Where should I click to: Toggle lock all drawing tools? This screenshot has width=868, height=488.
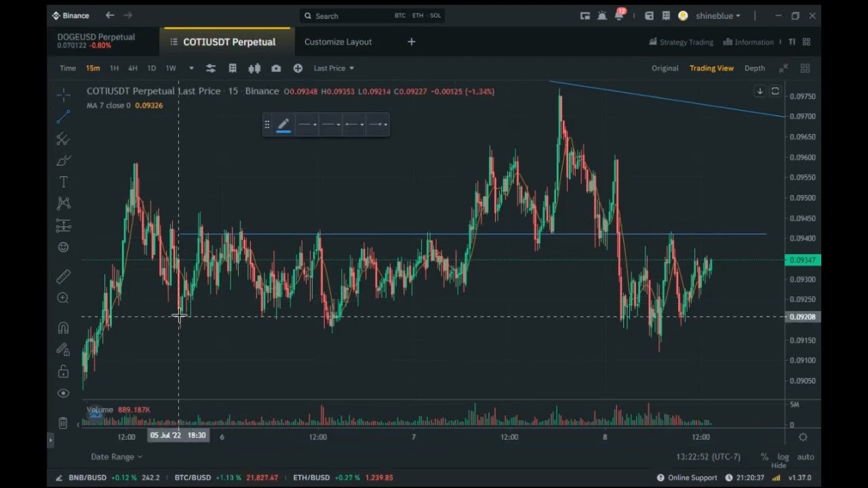tap(63, 371)
